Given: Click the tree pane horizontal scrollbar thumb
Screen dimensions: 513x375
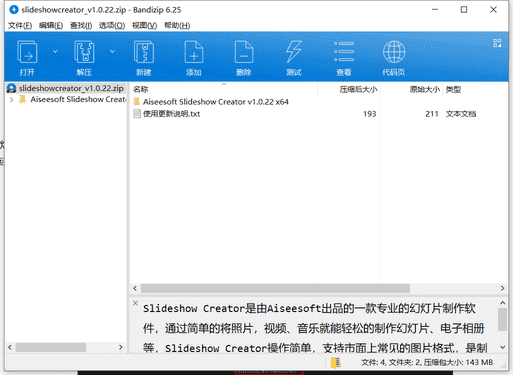Looking at the screenshot, I should tap(51, 347).
